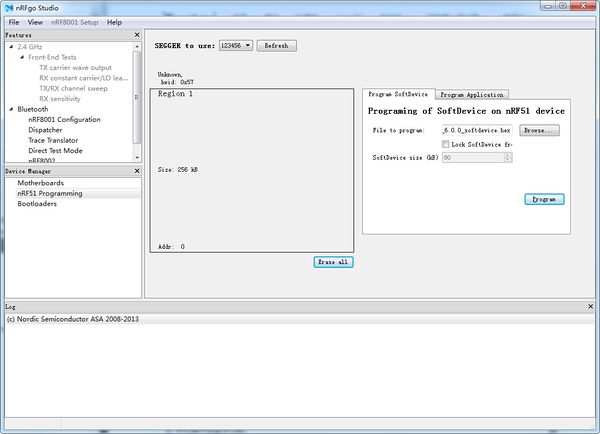Select TX/RX channel sweep

click(x=73, y=88)
